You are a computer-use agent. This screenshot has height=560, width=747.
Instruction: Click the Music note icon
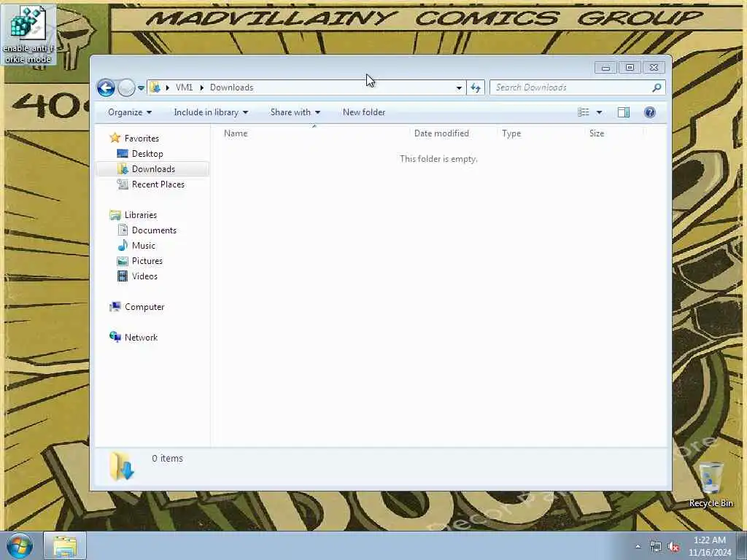123,245
